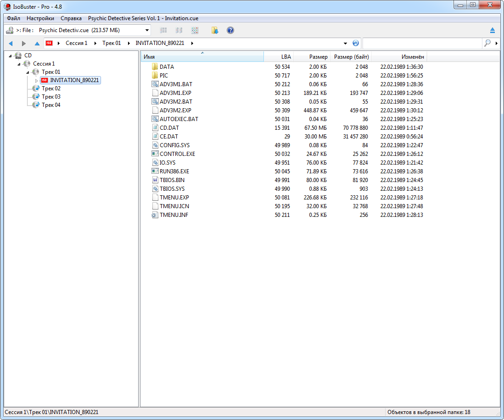This screenshot has height=420, width=504.
Task: Select the file name IO.SYS
Action: [x=168, y=162]
